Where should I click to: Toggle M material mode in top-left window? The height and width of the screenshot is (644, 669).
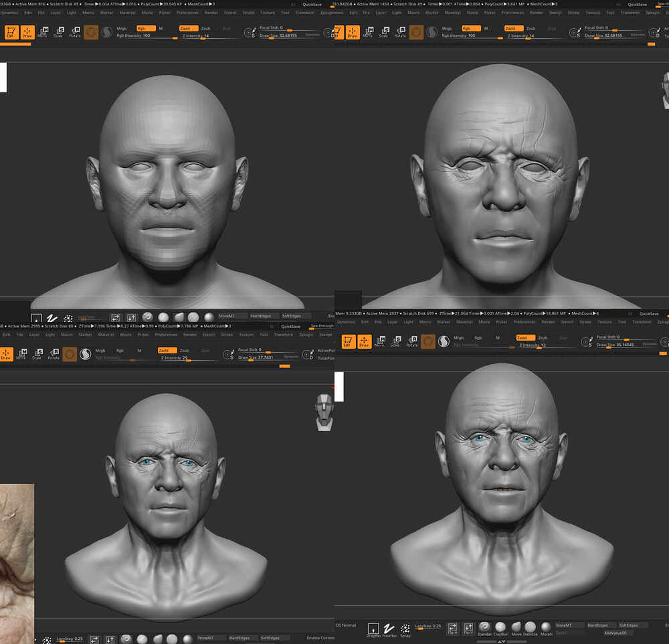[161, 28]
